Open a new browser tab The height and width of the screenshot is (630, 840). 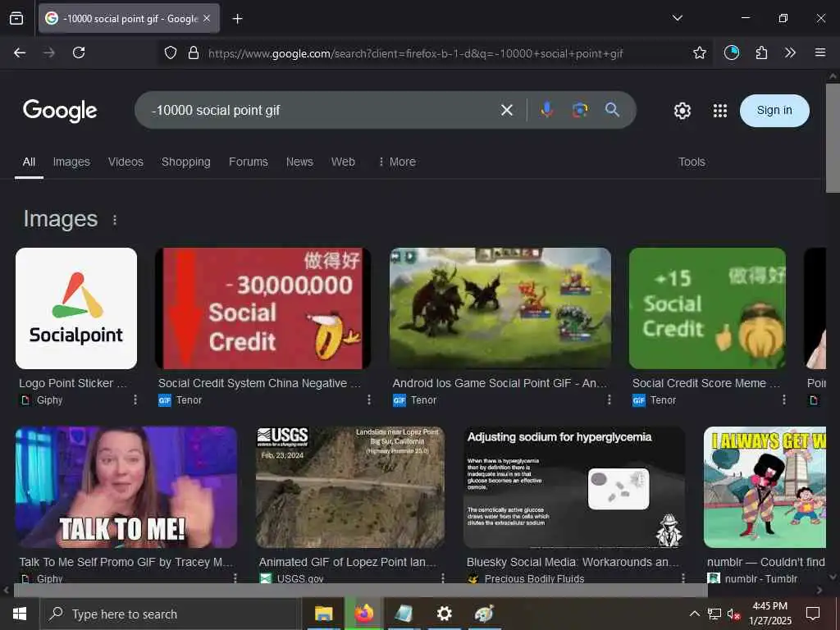[x=237, y=19]
